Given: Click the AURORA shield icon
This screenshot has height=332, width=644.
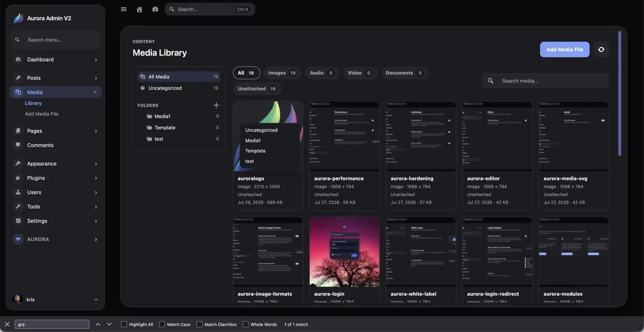Looking at the screenshot, I should tap(18, 240).
